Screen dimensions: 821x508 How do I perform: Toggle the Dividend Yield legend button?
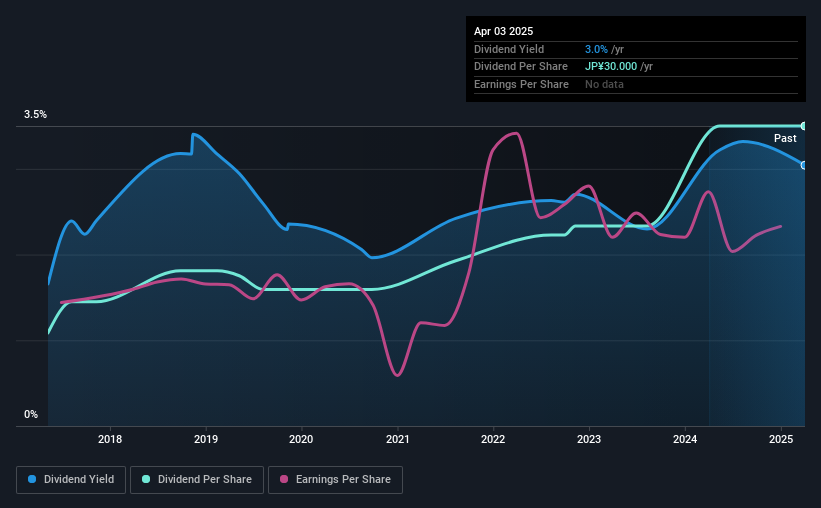pyautogui.click(x=71, y=480)
